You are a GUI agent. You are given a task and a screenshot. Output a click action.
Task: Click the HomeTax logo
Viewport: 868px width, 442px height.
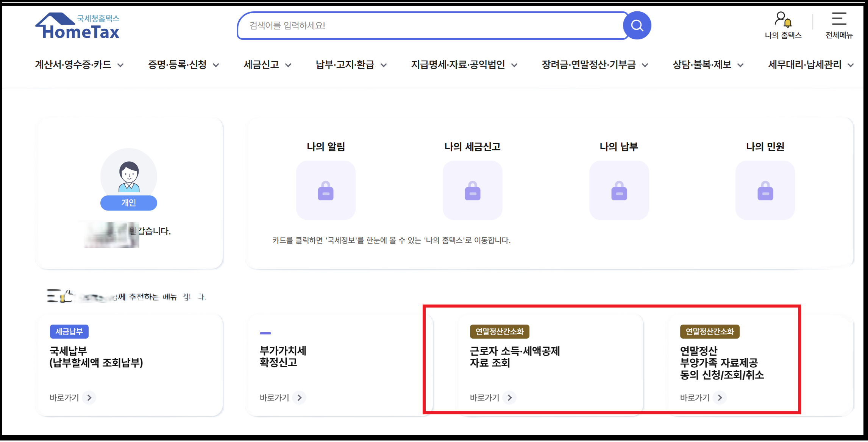point(78,26)
